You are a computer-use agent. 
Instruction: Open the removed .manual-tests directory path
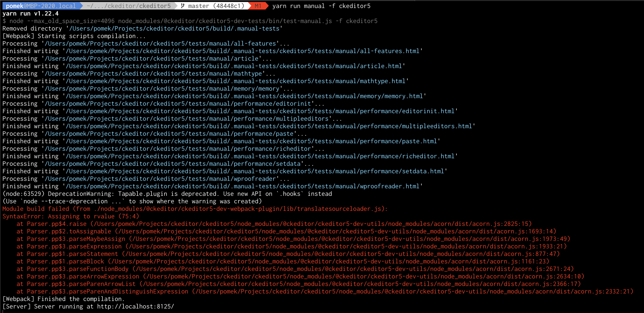point(174,28)
